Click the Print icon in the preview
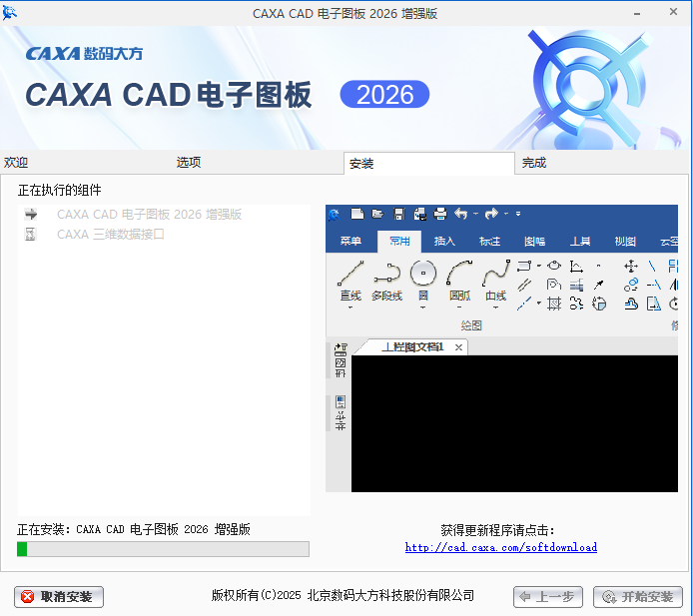The width and height of the screenshot is (693, 616). tap(440, 214)
